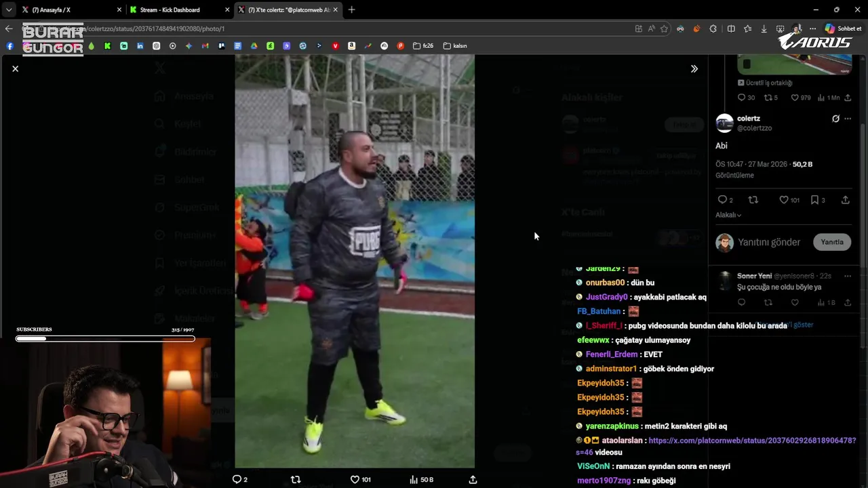Viewport: 868px width, 488px height.
Task: Like colertz's tweet showing 101 likes
Action: (x=784, y=200)
